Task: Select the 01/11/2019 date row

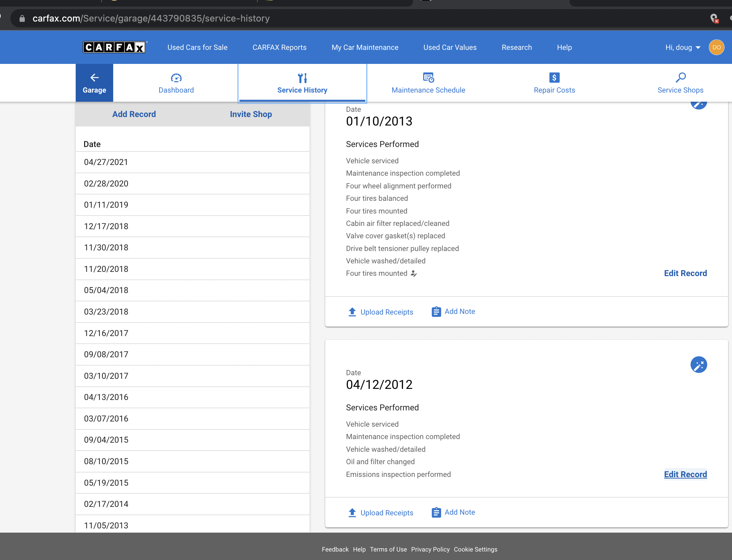Action: [x=192, y=205]
